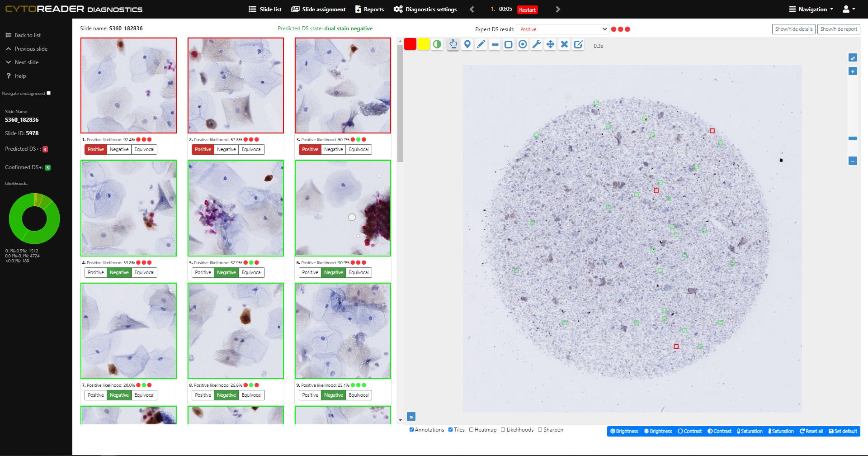Screen dimensions: 868x456
Task: Open the user account menu
Action: 849,9
